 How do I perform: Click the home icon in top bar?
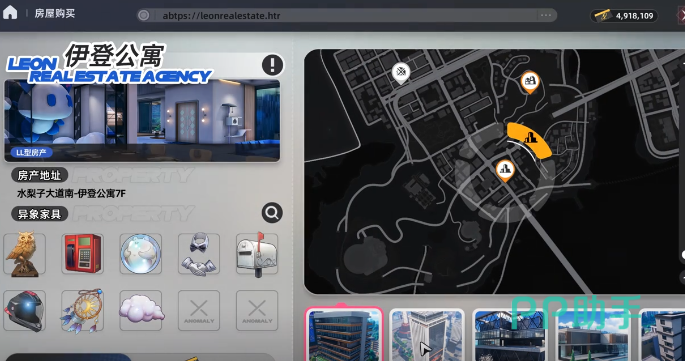[x=10, y=13]
